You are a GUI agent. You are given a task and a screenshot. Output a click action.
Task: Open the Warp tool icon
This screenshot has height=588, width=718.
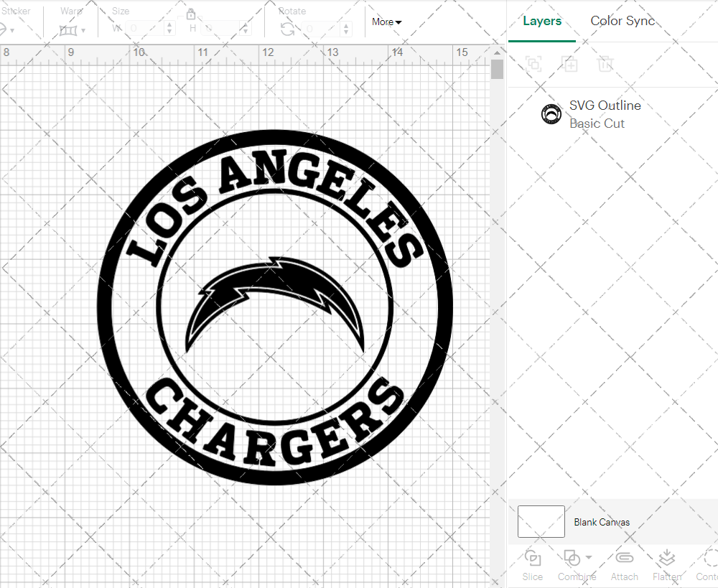(67, 30)
